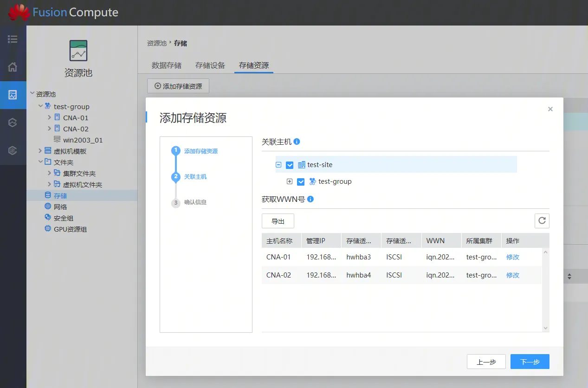
Task: Switch to the 存储设备 tab
Action: point(210,65)
